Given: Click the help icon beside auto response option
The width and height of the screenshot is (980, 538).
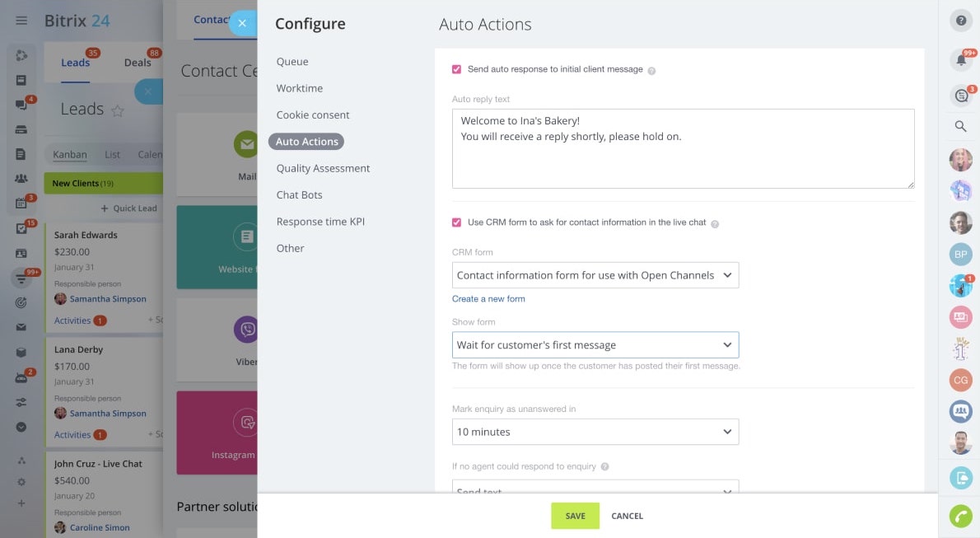Looking at the screenshot, I should click(651, 71).
